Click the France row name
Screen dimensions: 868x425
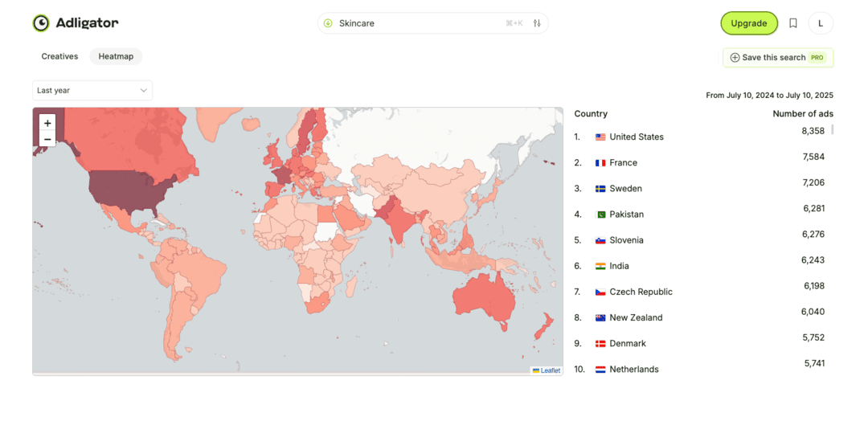click(x=624, y=163)
